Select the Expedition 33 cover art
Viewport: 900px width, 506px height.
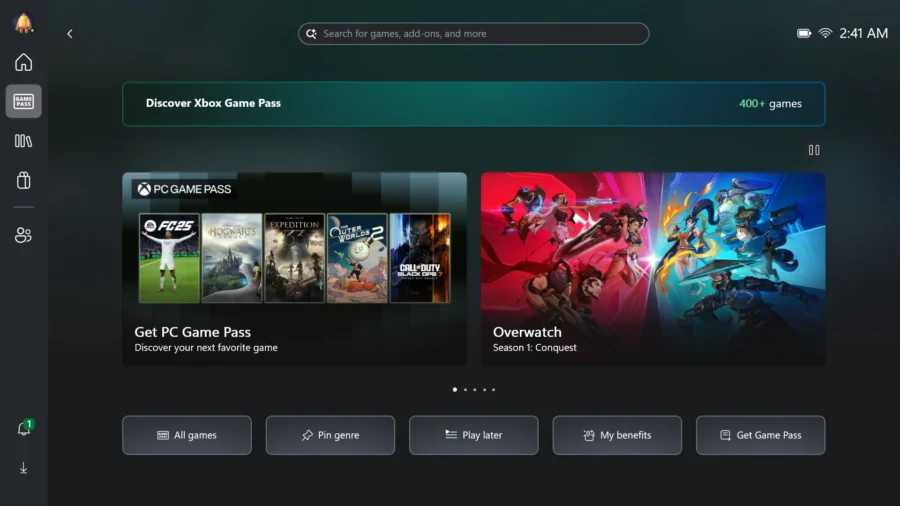pyautogui.click(x=294, y=258)
